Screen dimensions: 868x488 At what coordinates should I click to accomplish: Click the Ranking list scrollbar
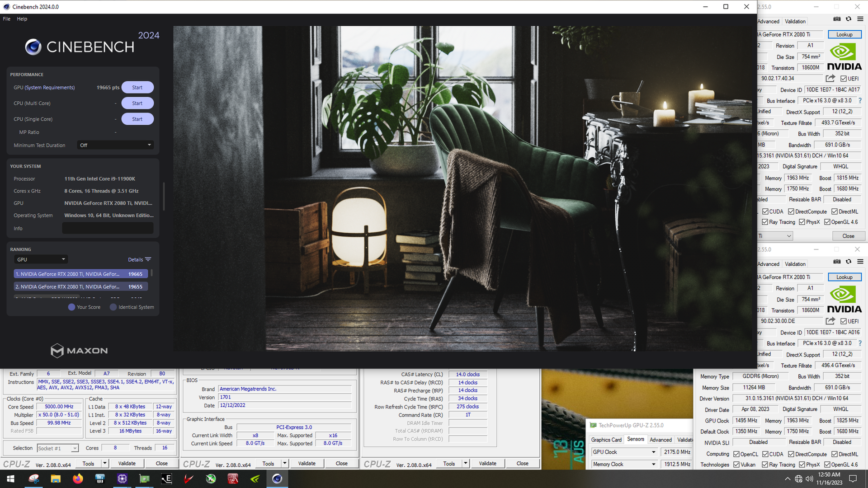[151, 273]
